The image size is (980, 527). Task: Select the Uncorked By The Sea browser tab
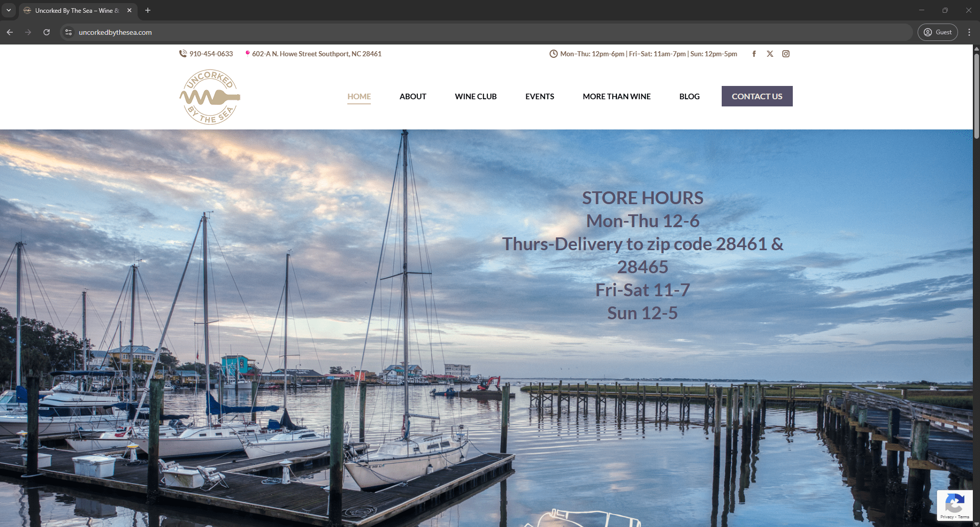[x=77, y=10]
